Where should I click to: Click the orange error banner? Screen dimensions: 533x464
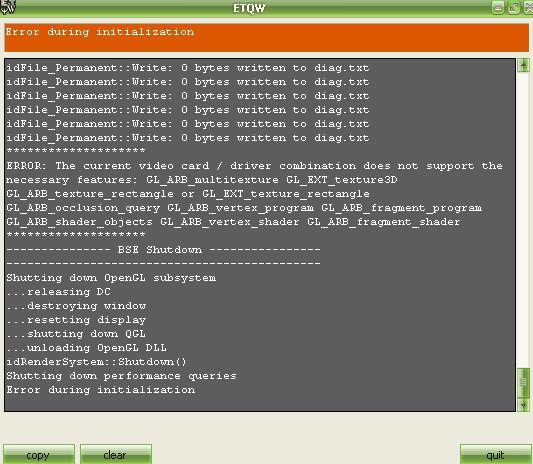pyautogui.click(x=266, y=38)
